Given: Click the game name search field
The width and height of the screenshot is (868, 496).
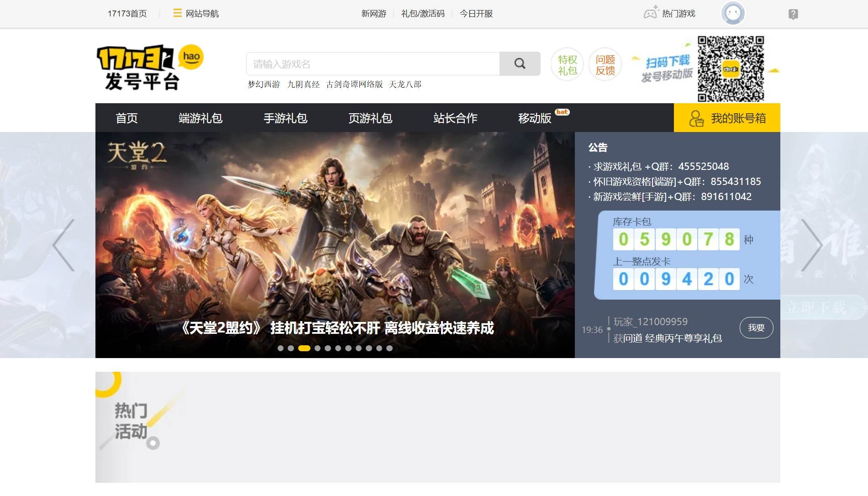Looking at the screenshot, I should [x=373, y=63].
